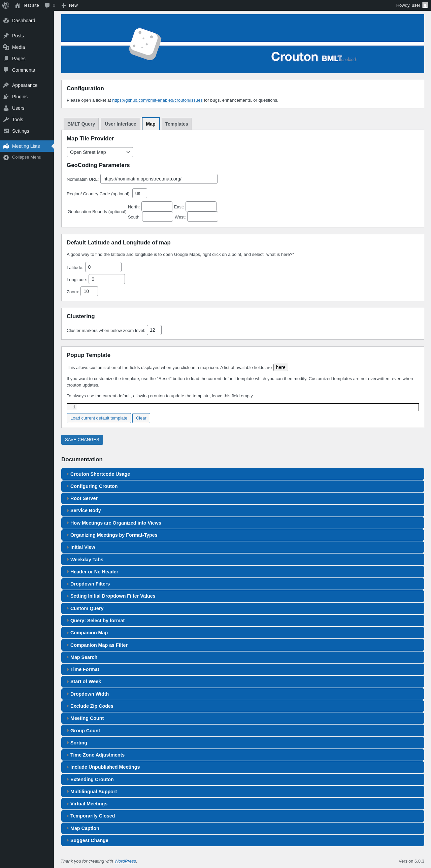Click the Tools wrench icon
Screen dimensions: 431x868
(x=6, y=120)
